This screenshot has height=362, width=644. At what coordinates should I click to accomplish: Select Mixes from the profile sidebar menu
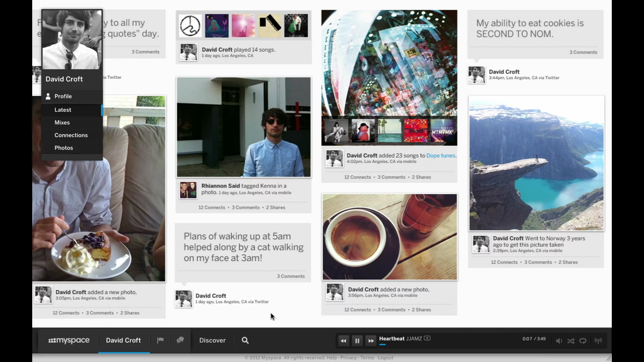[62, 122]
